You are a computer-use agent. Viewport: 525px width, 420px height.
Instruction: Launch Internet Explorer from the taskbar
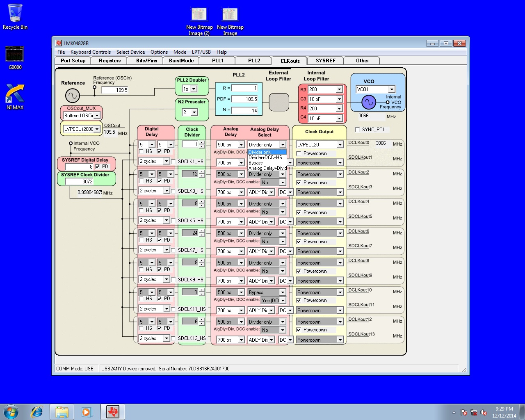tap(37, 412)
